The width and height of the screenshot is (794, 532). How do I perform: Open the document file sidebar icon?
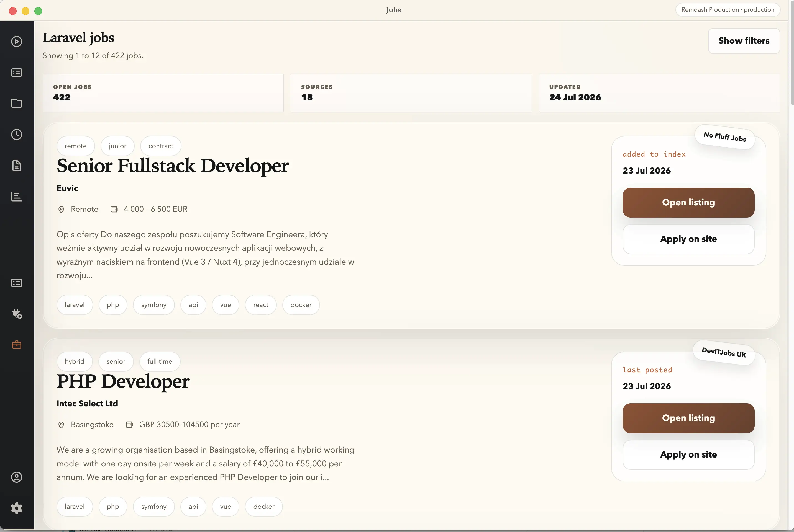coord(17,166)
